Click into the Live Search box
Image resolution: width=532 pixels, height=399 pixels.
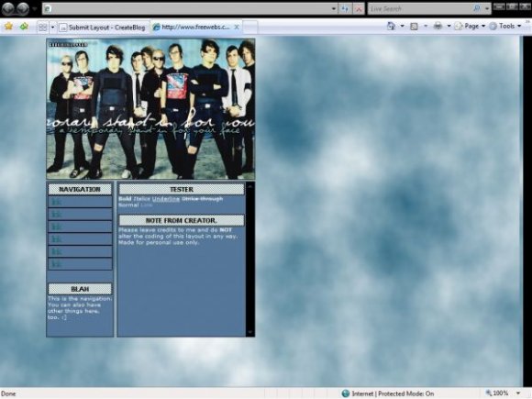tap(420, 9)
